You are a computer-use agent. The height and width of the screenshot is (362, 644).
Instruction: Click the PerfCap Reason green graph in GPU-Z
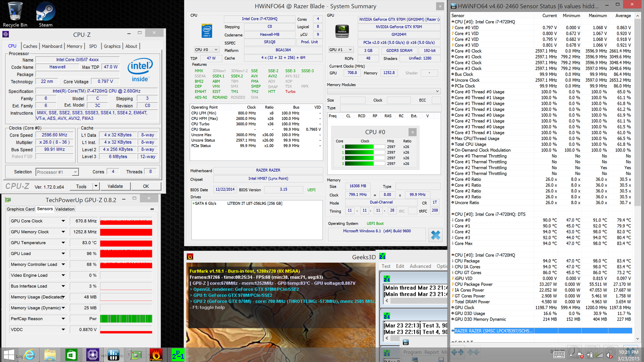click(126, 319)
